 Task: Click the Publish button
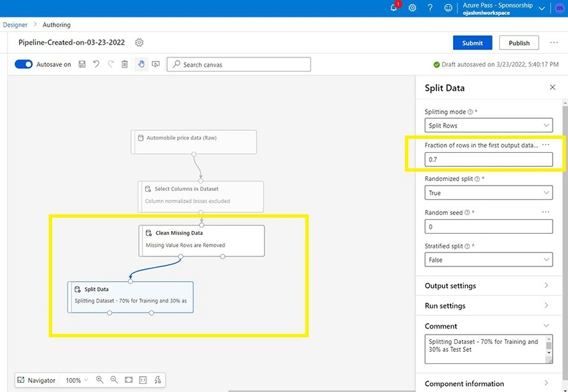[x=519, y=43]
